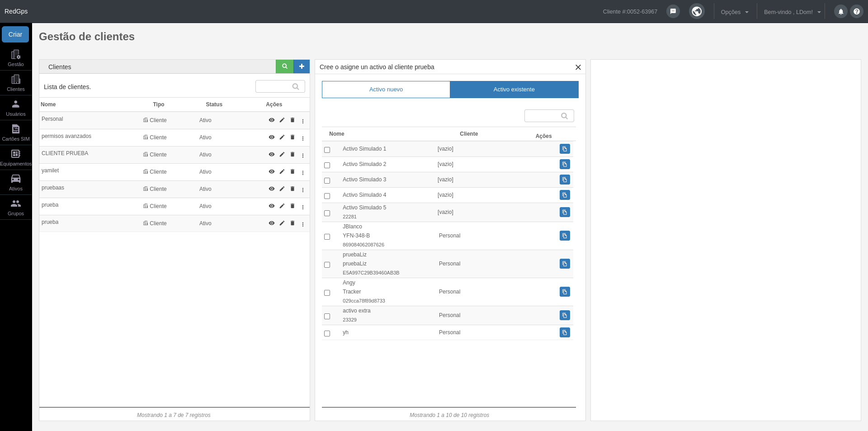Click the copy icon for Activo Simulado 1
The width and height of the screenshot is (868, 431).
point(565,149)
